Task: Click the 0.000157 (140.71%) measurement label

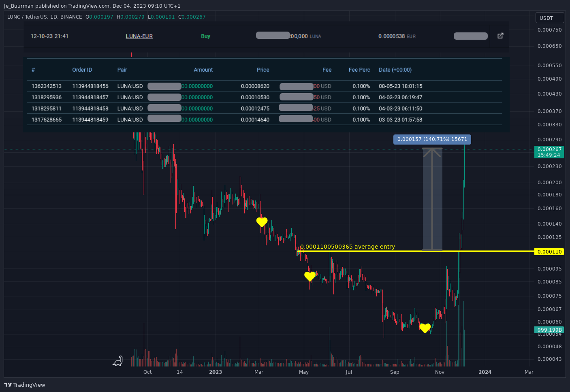Action: pyautogui.click(x=432, y=139)
